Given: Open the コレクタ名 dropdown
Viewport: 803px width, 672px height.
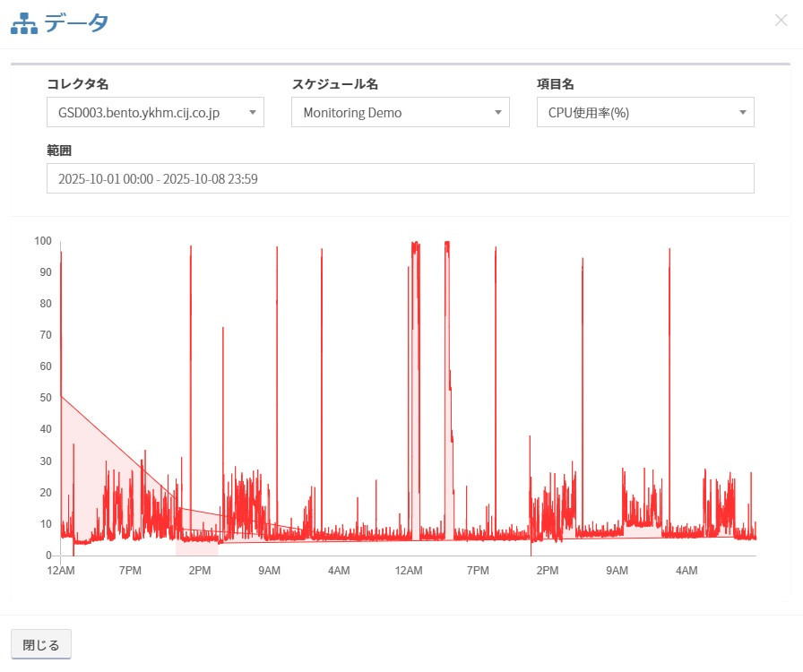Looking at the screenshot, I should 155,113.
